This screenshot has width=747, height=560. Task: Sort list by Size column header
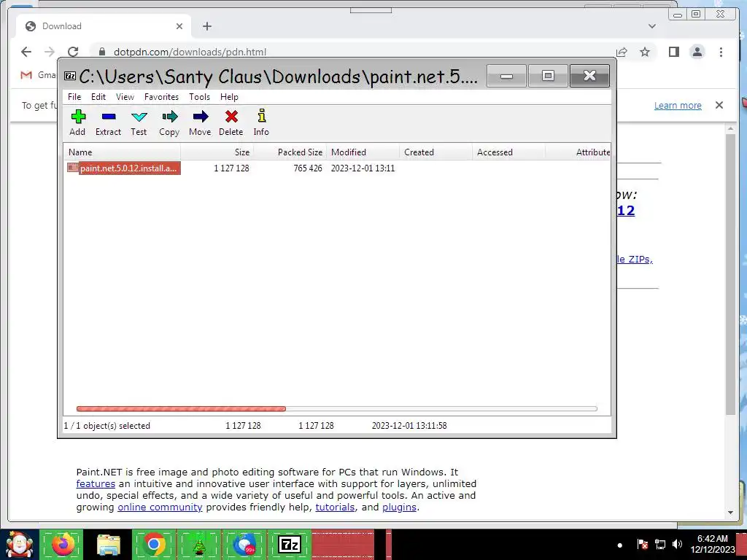coord(217,152)
